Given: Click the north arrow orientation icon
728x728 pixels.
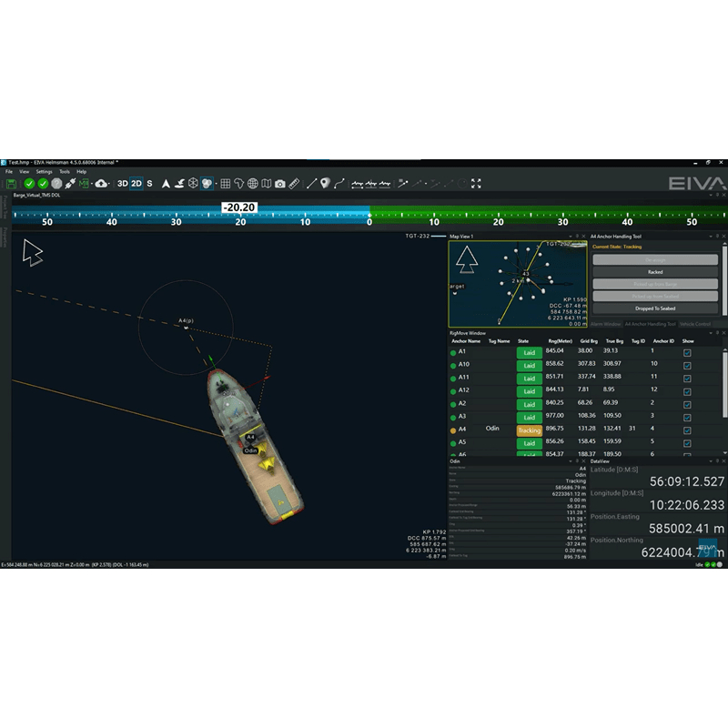Looking at the screenshot, I should [x=166, y=184].
